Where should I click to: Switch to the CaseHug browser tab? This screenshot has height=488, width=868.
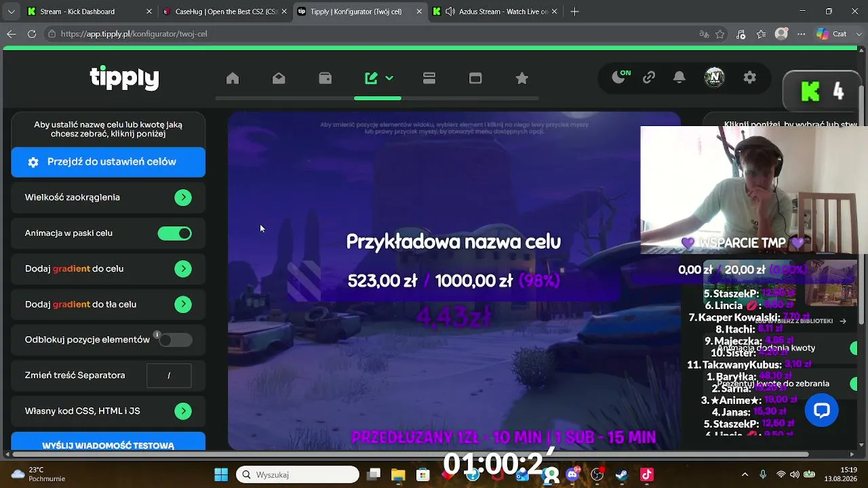click(x=226, y=12)
